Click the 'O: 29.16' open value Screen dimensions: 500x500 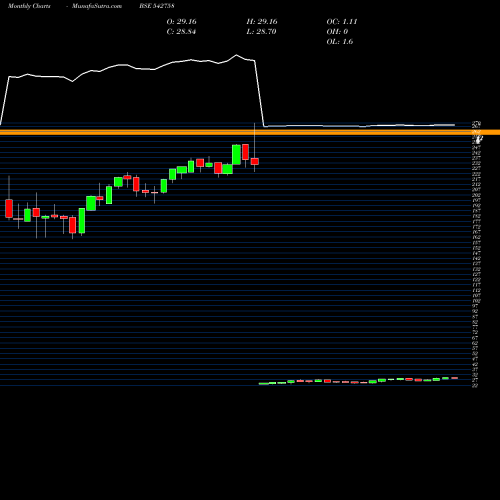(x=181, y=22)
